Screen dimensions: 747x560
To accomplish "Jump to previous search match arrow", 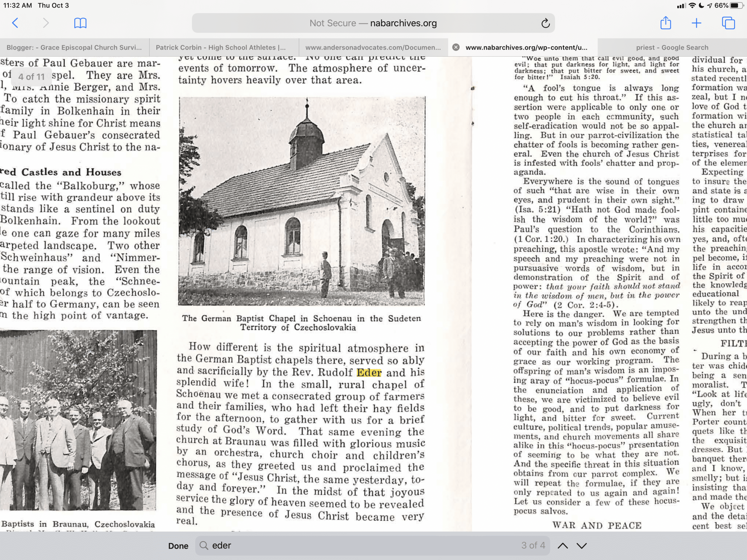I will coord(563,545).
